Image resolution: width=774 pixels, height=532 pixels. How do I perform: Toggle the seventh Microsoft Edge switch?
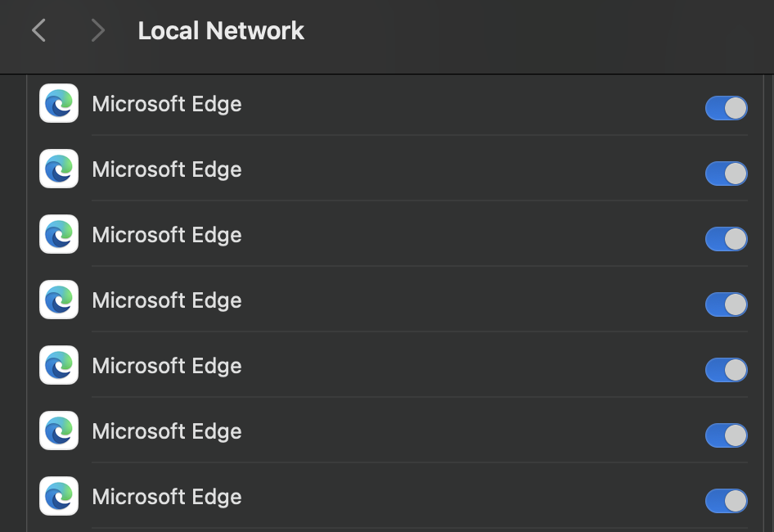pyautogui.click(x=726, y=501)
